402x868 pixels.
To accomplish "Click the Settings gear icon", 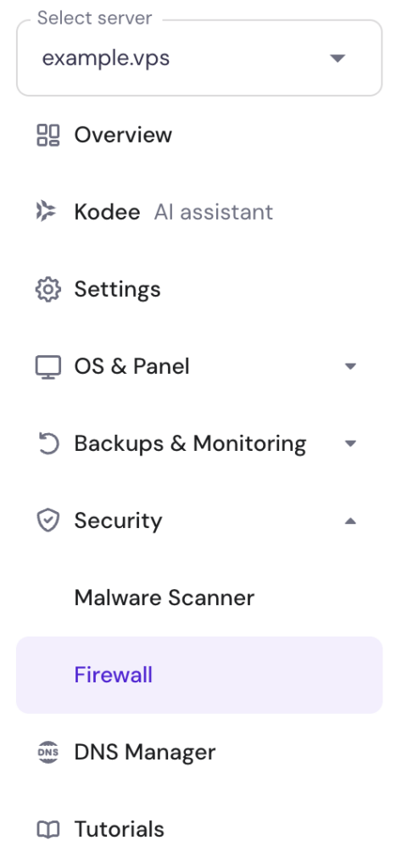I will [x=48, y=289].
